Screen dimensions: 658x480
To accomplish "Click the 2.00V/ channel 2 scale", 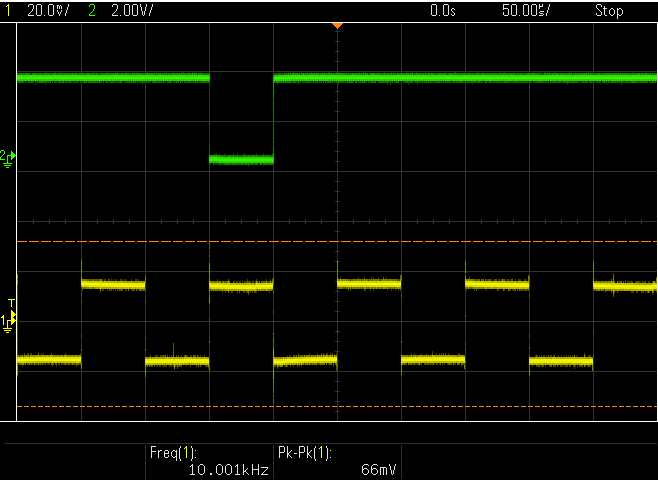I will (132, 10).
